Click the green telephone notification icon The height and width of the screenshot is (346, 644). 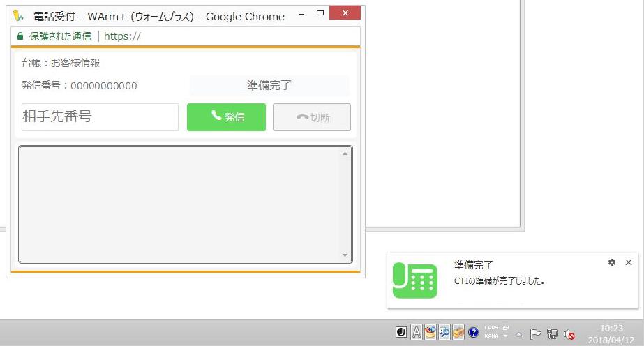(x=415, y=280)
